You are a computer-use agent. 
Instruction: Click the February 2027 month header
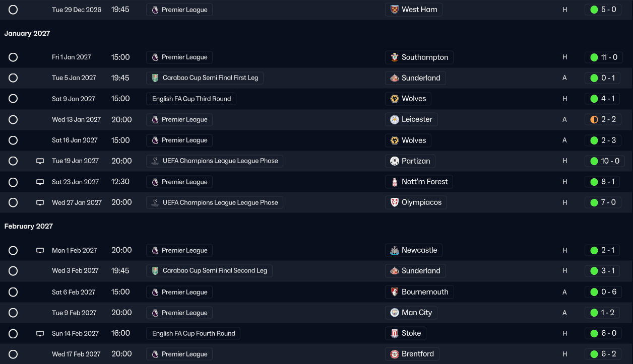coord(29,227)
